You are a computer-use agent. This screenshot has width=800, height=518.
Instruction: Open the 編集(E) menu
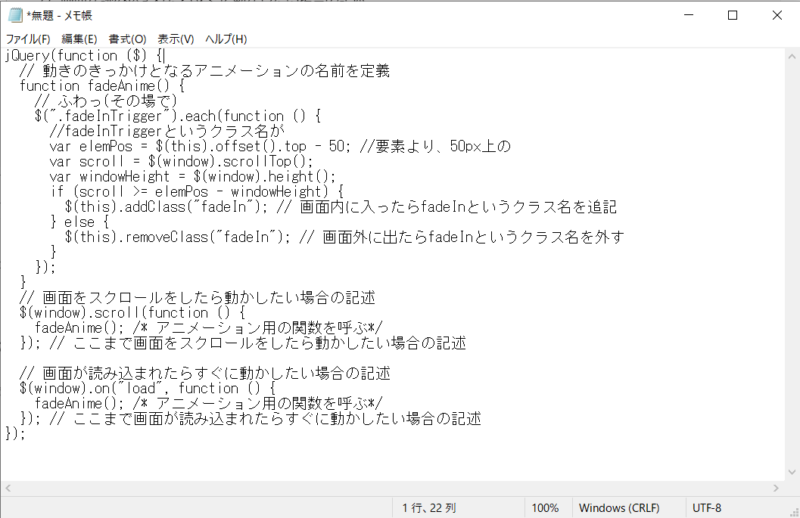click(79, 39)
